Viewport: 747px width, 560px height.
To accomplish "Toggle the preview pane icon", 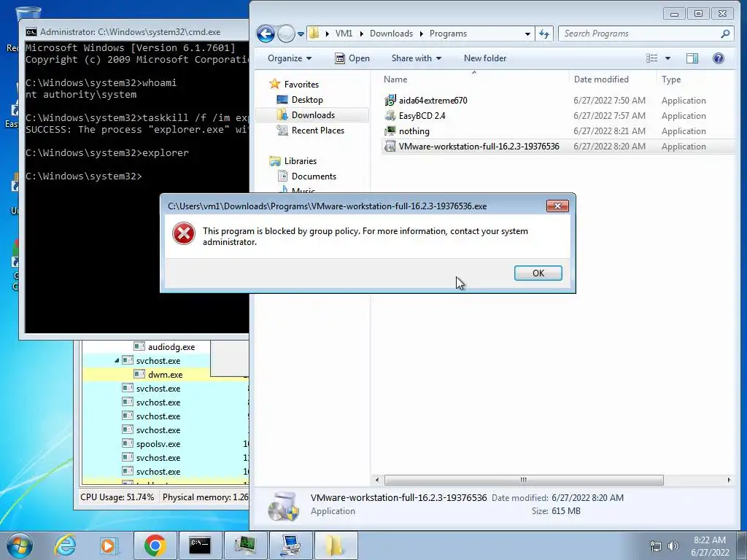I will click(692, 58).
